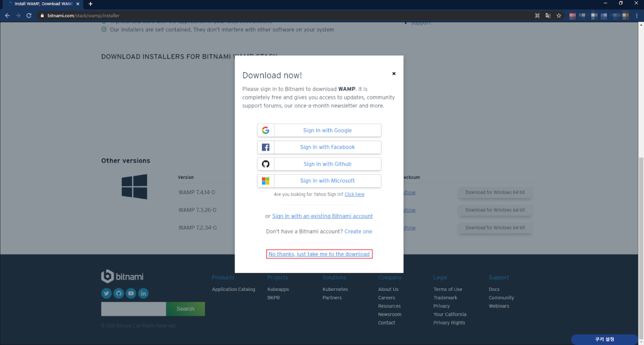The width and height of the screenshot is (644, 345).
Task: Click the green Search button
Action: click(x=185, y=309)
